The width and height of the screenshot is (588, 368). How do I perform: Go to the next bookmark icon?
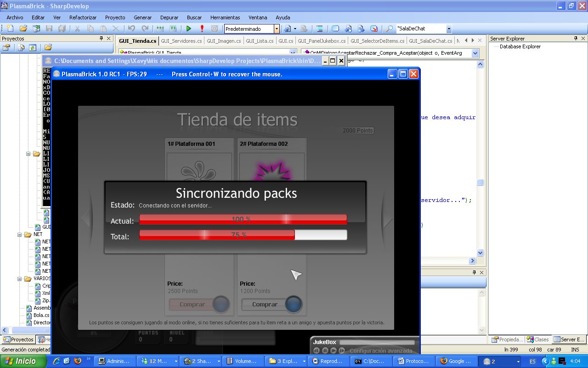click(361, 29)
